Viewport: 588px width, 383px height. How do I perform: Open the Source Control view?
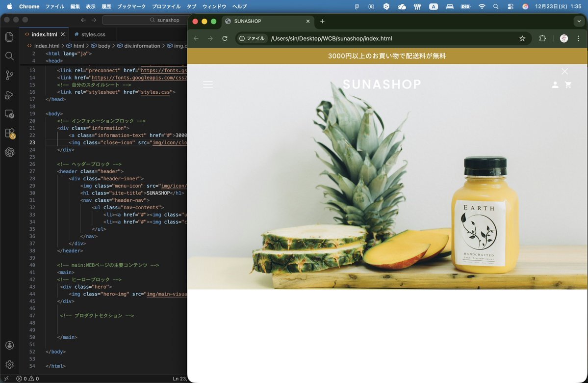click(9, 75)
